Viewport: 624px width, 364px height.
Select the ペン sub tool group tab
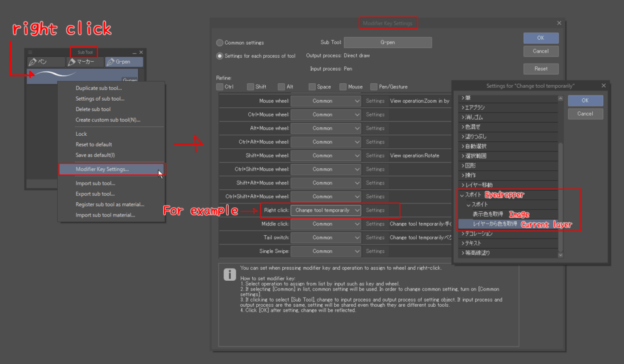[45, 62]
